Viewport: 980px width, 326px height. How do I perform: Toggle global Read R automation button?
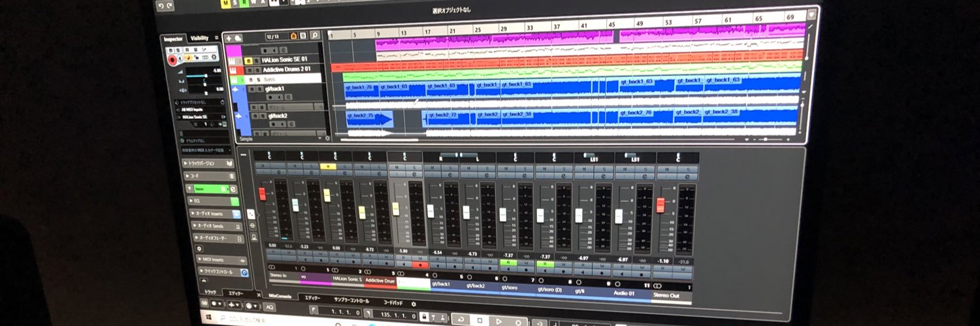[245, 3]
